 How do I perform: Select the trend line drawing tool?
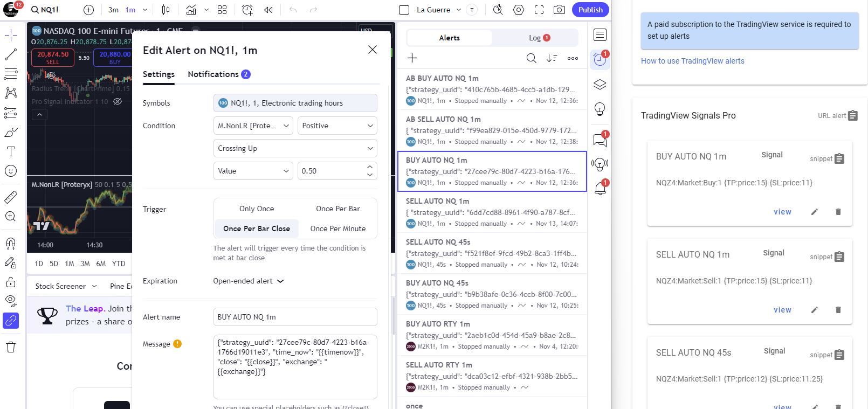[x=11, y=54]
